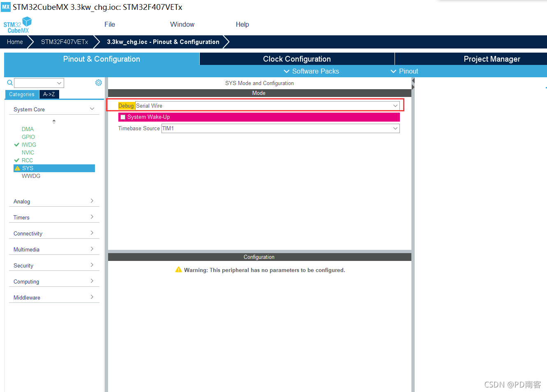Click the RCC green checkmark icon

(x=17, y=160)
